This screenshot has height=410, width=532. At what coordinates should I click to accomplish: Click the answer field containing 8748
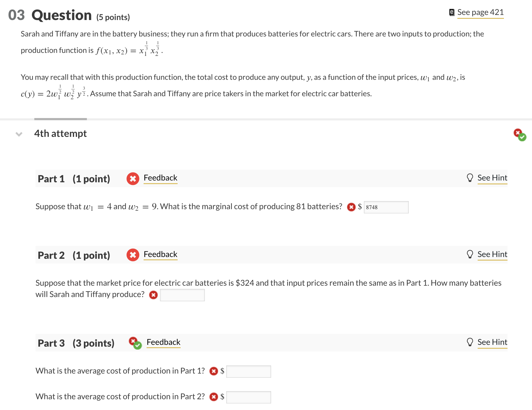click(x=386, y=207)
